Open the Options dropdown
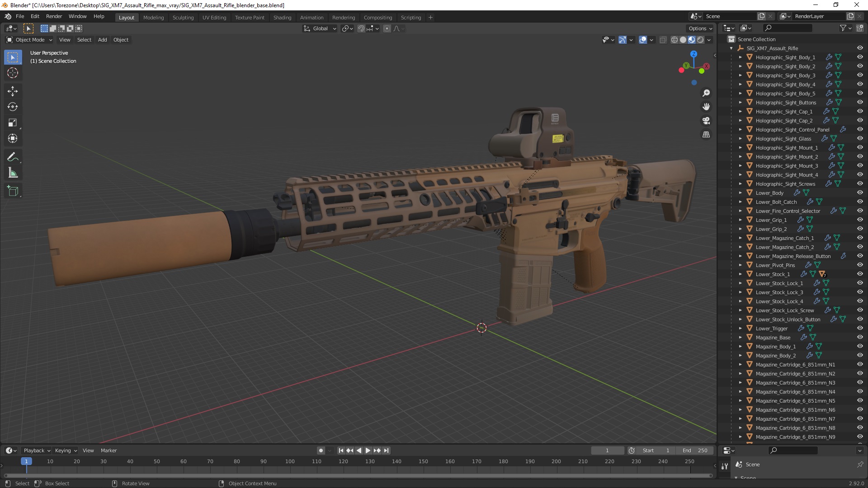This screenshot has height=488, width=868. click(700, 28)
